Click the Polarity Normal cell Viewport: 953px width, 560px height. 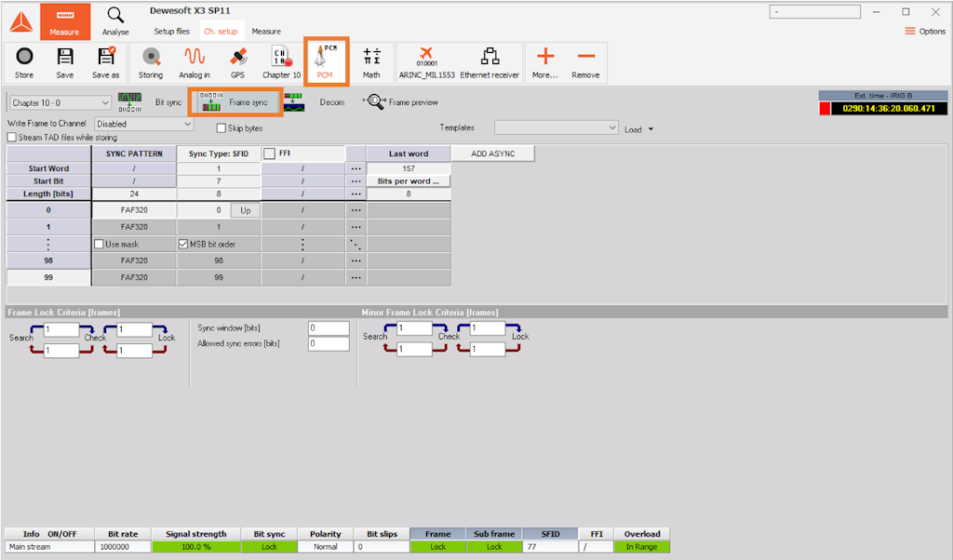click(x=325, y=547)
